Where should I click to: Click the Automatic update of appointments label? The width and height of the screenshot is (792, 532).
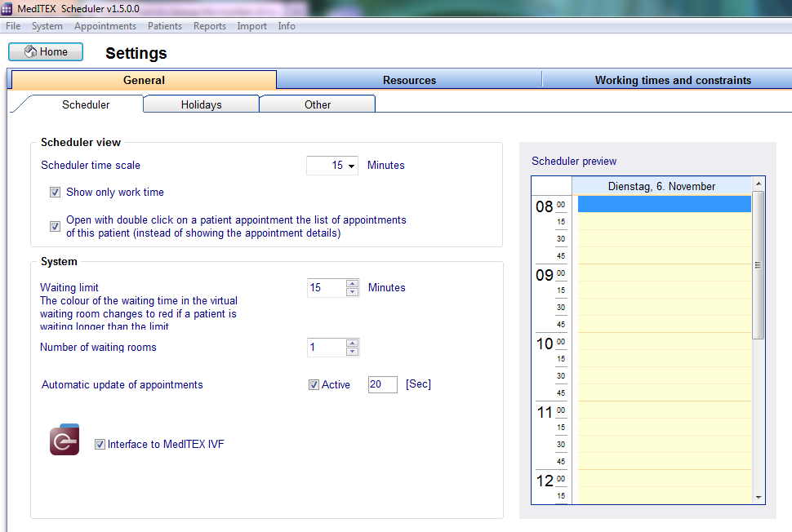coord(122,384)
